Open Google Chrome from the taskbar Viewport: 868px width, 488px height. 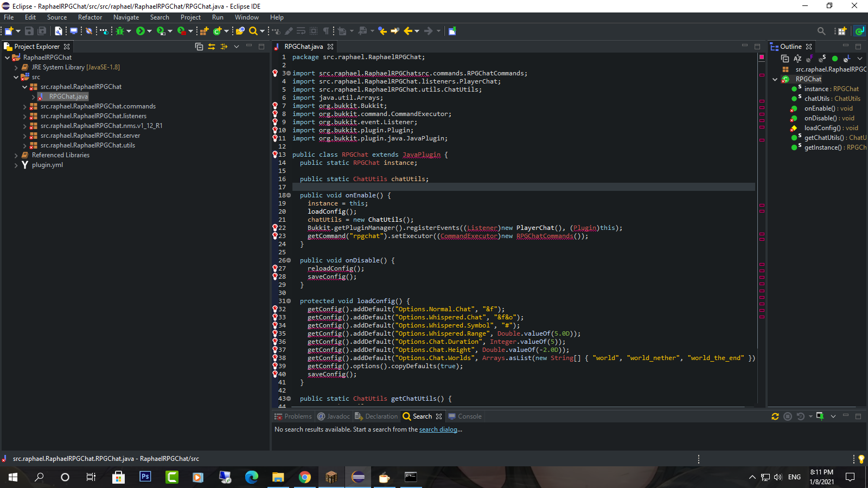pos(305,477)
